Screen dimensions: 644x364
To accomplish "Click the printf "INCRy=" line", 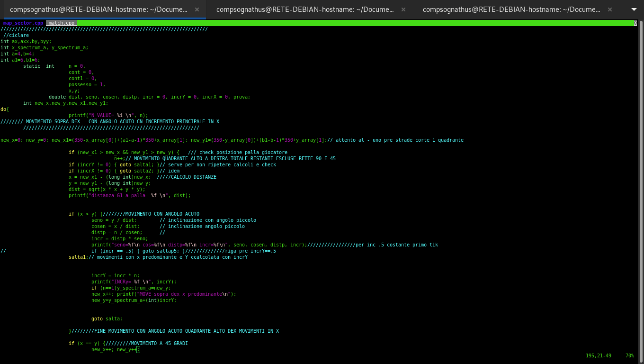I will coord(134,282).
